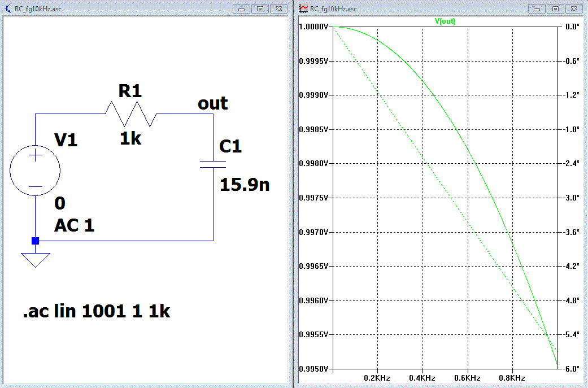Close the waveform plot window
Viewport: 588px width, 388px height.
[574, 8]
